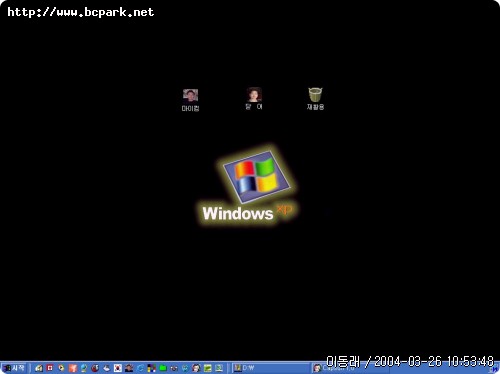The image size is (500, 374).
Task: Click the red square quick launch icon
Action: [50, 368]
